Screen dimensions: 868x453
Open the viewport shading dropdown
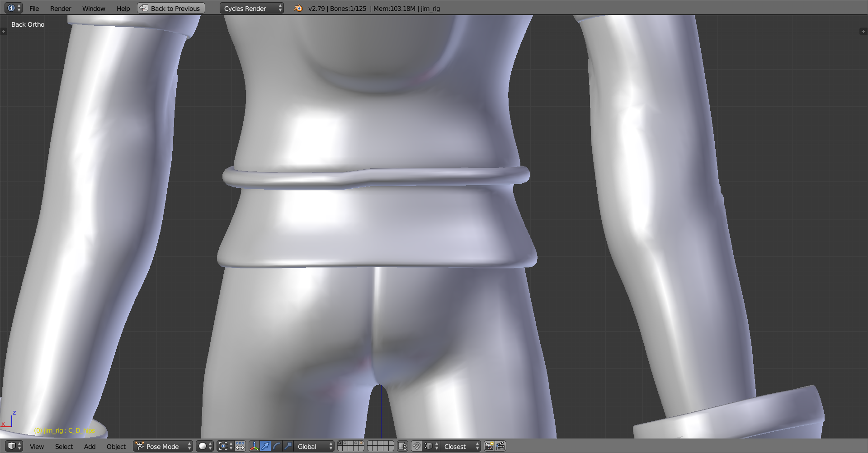(x=204, y=446)
